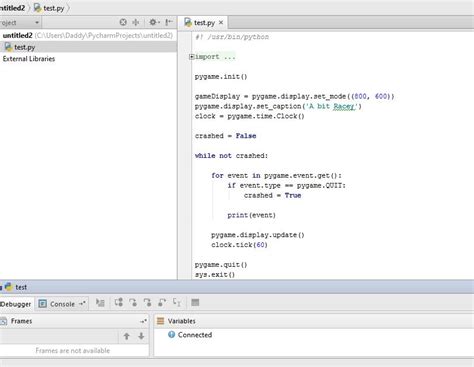The image size is (474, 367).
Task: Click the pygame.display.update() line
Action: click(258, 235)
